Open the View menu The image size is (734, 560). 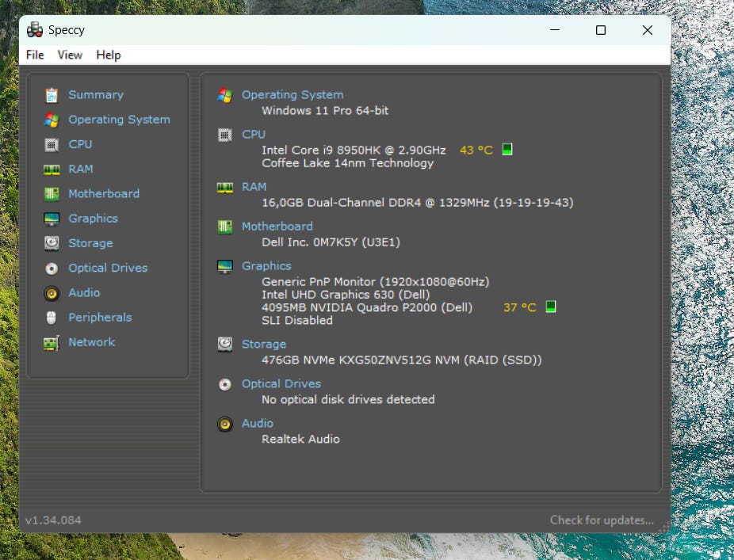coord(70,55)
